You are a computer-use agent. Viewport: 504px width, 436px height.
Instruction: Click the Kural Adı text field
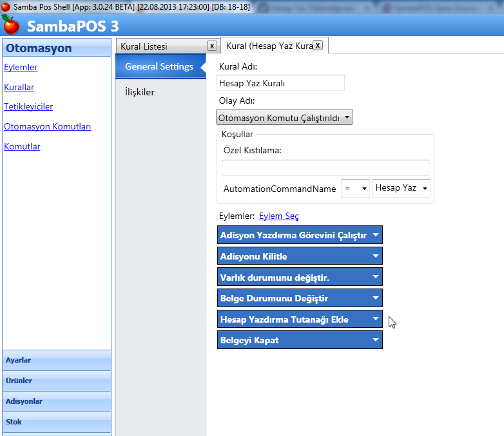click(280, 83)
